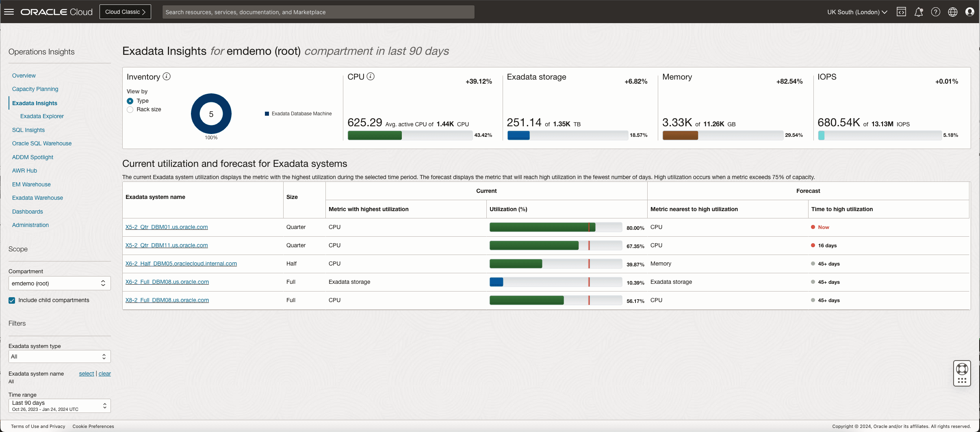Open the notifications bell
980x432 pixels.
pyautogui.click(x=919, y=12)
